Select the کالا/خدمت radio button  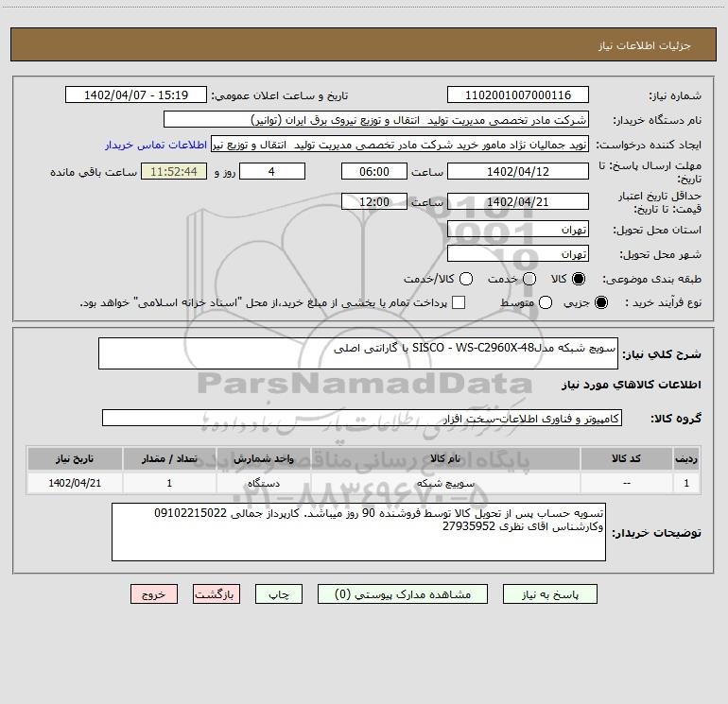(x=466, y=279)
